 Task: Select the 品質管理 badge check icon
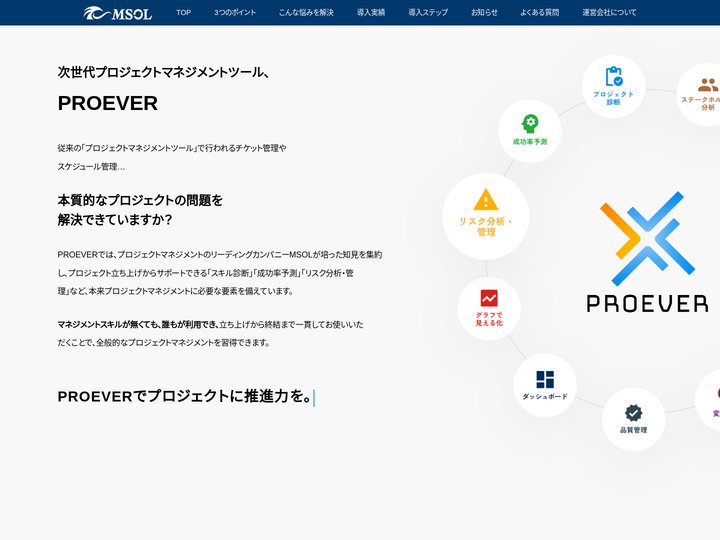click(x=634, y=413)
